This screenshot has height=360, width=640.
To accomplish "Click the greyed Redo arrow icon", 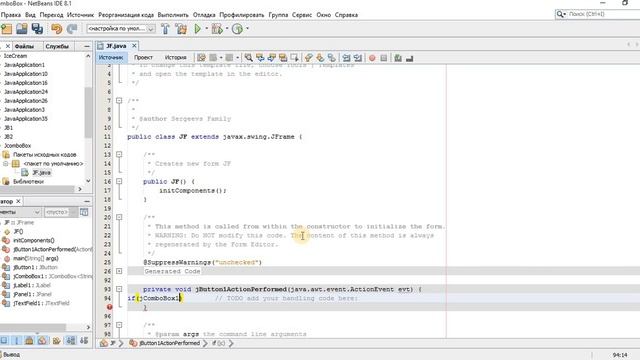I will (x=72, y=29).
